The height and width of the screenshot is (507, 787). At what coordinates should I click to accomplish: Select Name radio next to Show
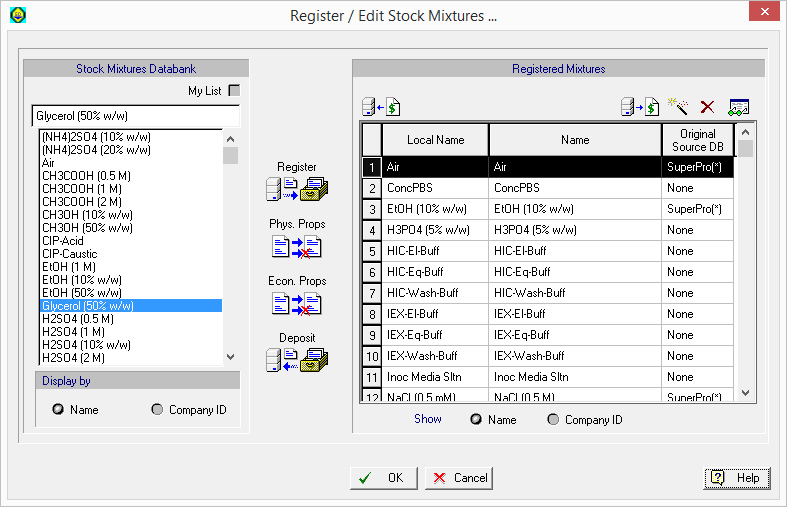476,419
